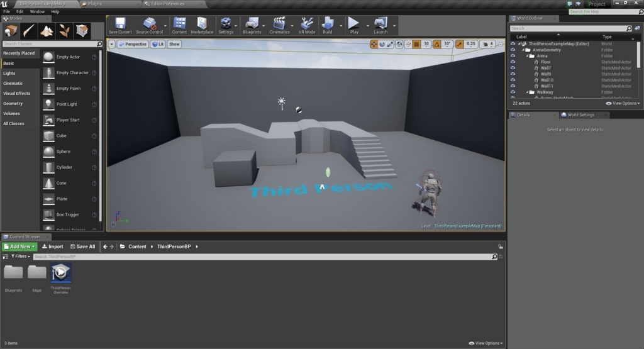Toggle visibility of Wall11 actor
Screen dimensions: 644x349
pyautogui.click(x=513, y=86)
